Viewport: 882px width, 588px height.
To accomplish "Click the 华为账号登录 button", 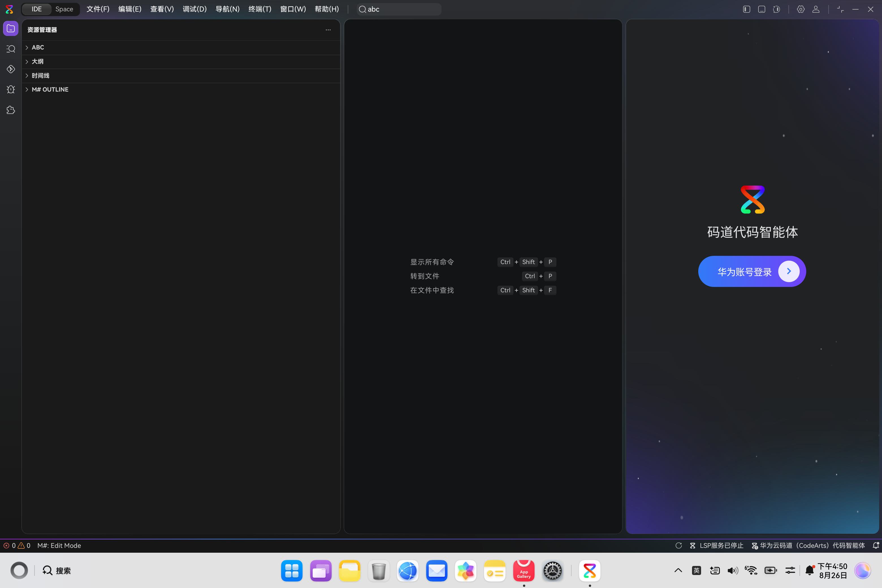I will (x=752, y=271).
